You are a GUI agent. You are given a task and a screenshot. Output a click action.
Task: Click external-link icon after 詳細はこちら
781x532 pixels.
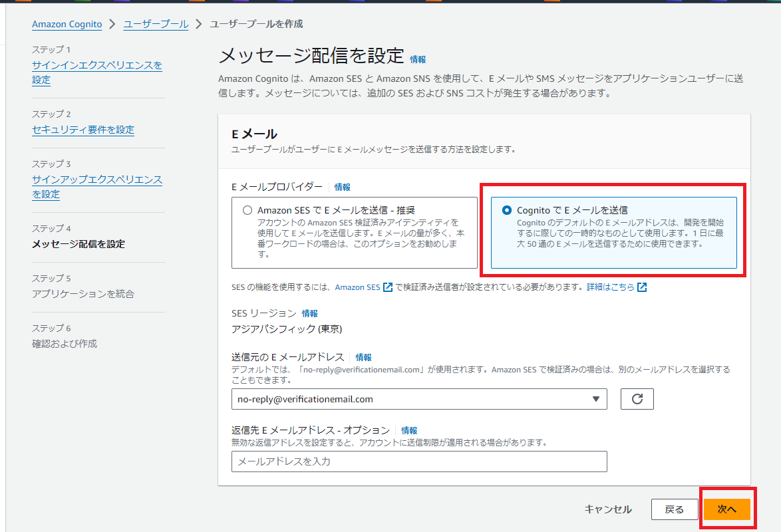(x=642, y=287)
